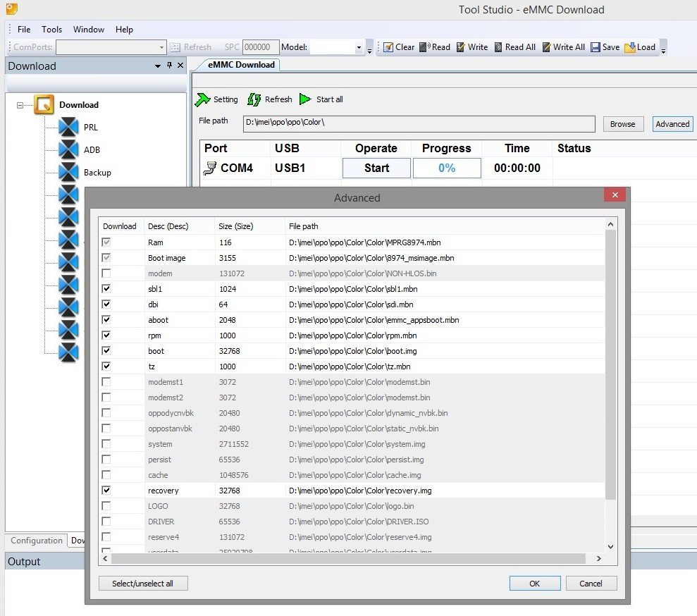The width and height of the screenshot is (697, 616).
Task: Click the Select/unselect all button
Action: tap(143, 584)
